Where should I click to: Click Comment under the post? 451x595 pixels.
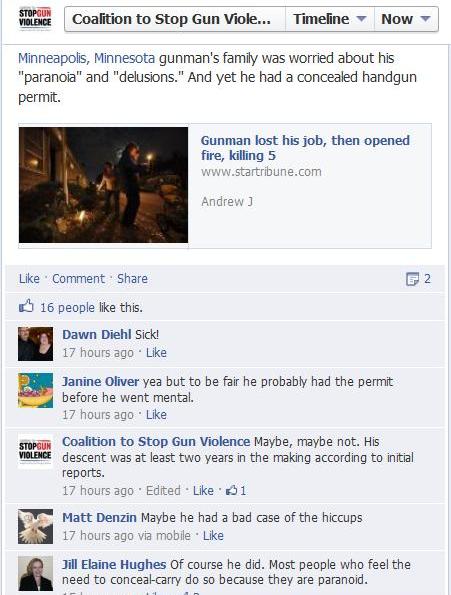(79, 279)
